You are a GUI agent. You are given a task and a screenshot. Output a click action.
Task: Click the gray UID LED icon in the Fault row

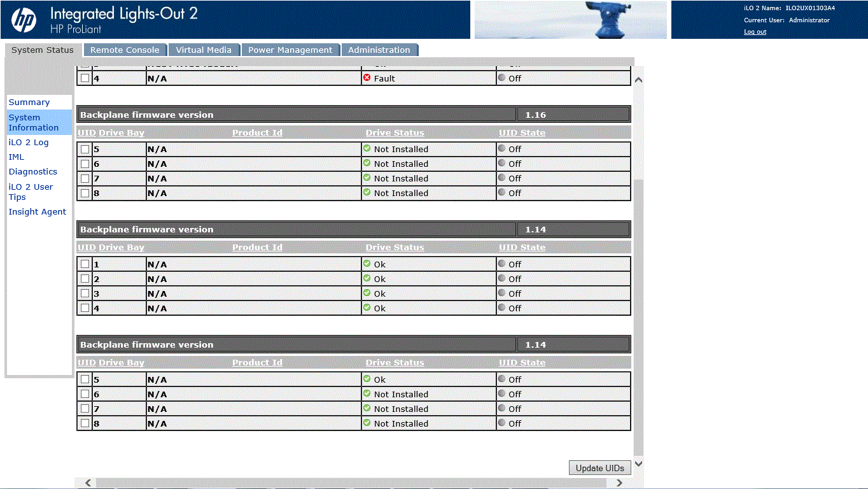(x=502, y=78)
